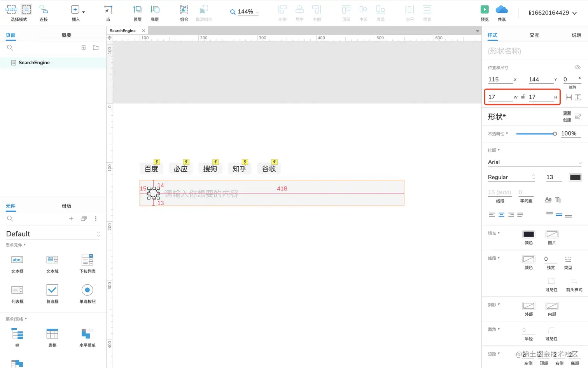This screenshot has height=368, width=588.
Task: Click 更新 style link
Action: click(567, 113)
